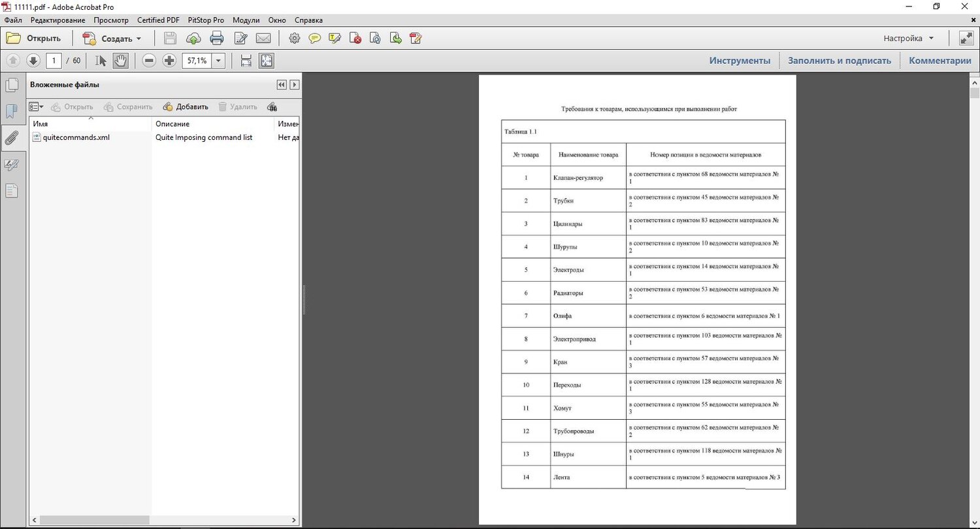Viewport: 980px width, 529px height.
Task: Open the Справка menu
Action: point(308,20)
